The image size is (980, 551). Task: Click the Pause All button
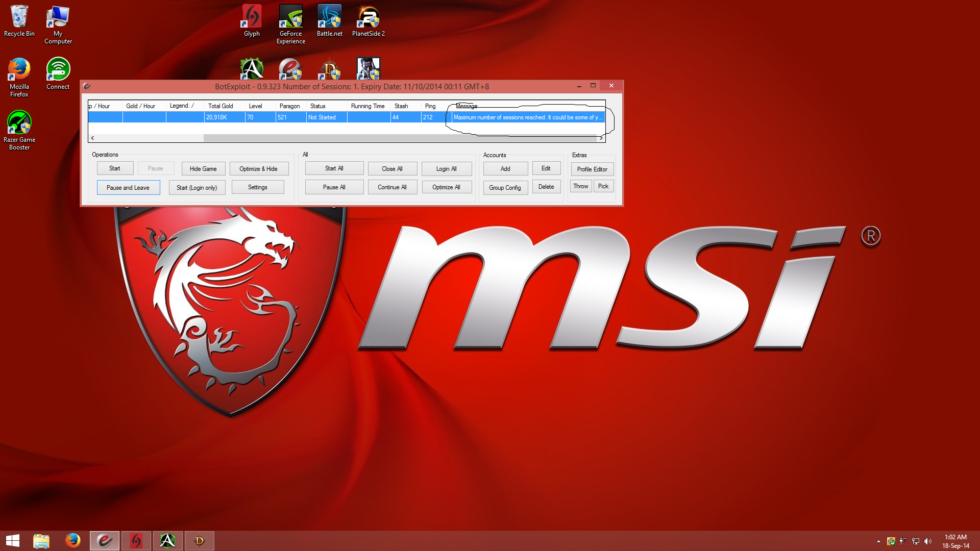334,187
